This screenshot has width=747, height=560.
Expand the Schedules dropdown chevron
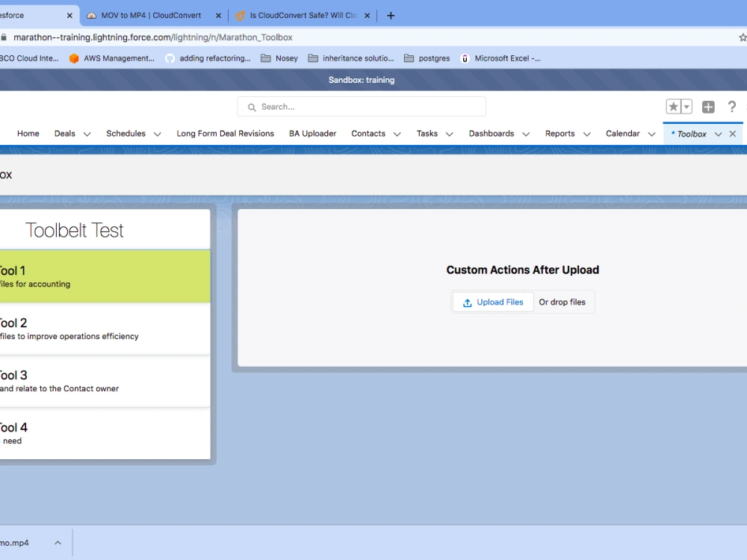(x=157, y=134)
